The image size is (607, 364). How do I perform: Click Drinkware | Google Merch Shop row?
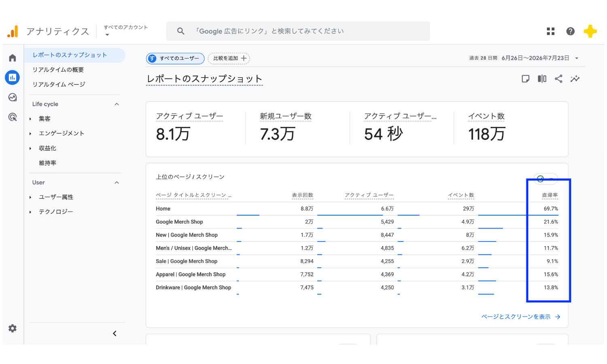(x=193, y=288)
